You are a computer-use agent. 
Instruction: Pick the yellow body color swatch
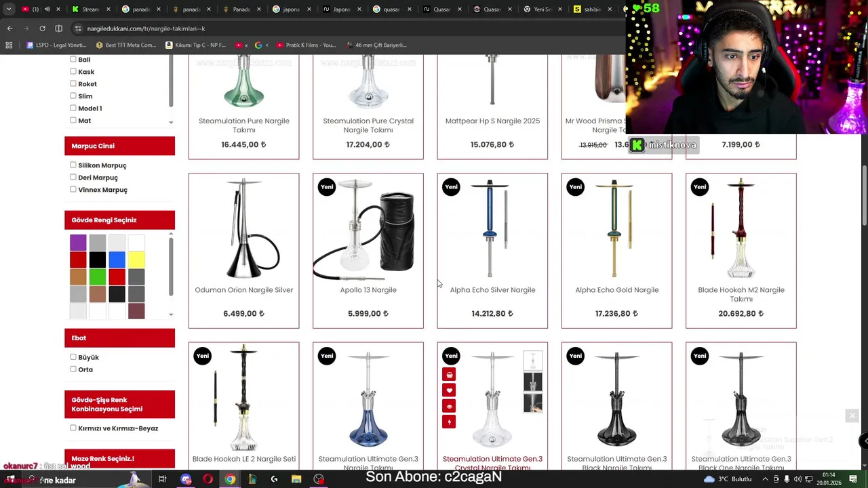coord(136,260)
